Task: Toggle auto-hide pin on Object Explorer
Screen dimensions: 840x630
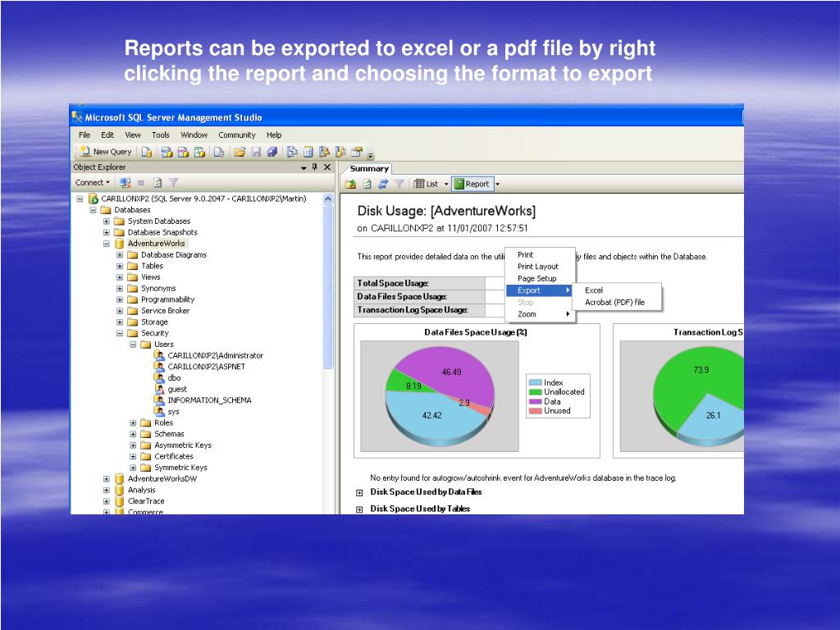Action: pyautogui.click(x=315, y=167)
